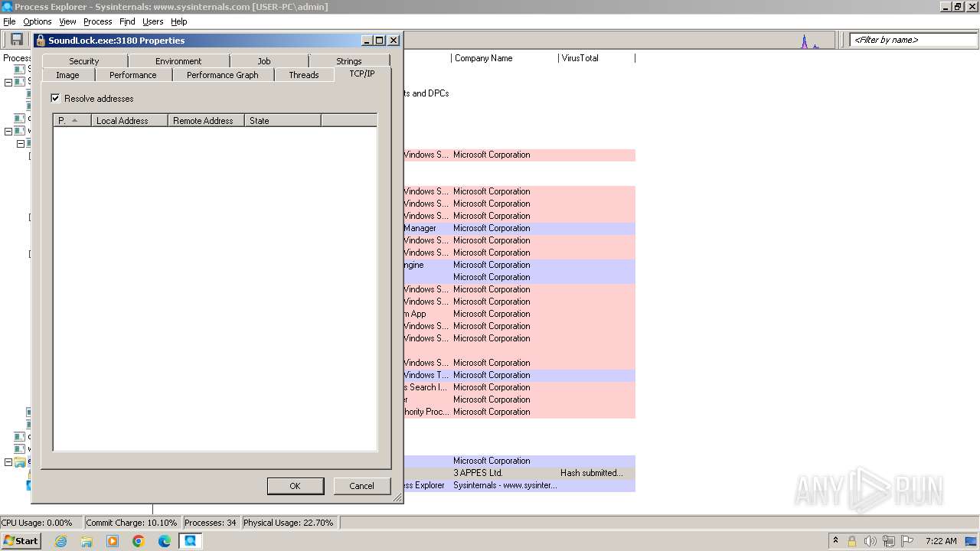Minimize the SoundLock Properties dialog

pyautogui.click(x=367, y=41)
